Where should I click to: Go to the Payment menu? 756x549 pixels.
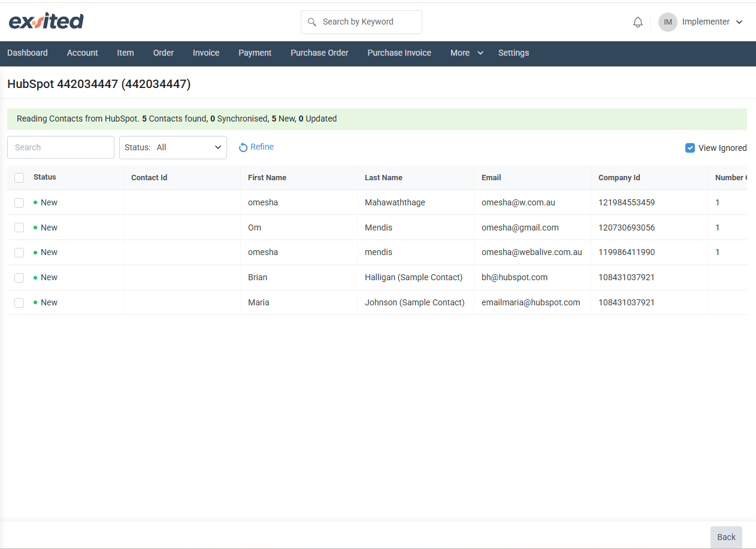[255, 53]
